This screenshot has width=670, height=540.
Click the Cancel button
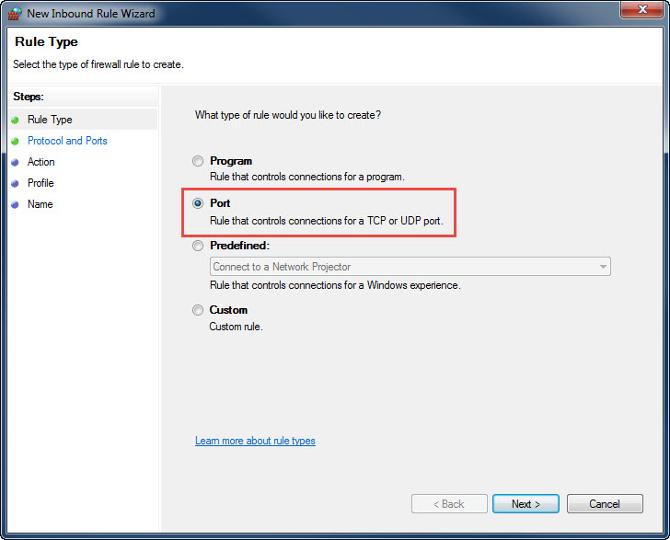point(605,504)
